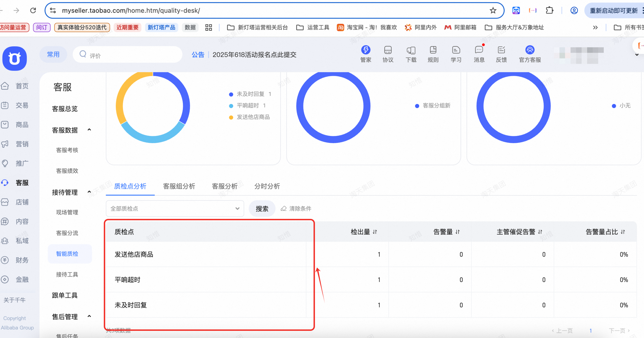Screen dimensions: 644x338
Task: Switch to 客服组分析 tab
Action: (x=179, y=186)
